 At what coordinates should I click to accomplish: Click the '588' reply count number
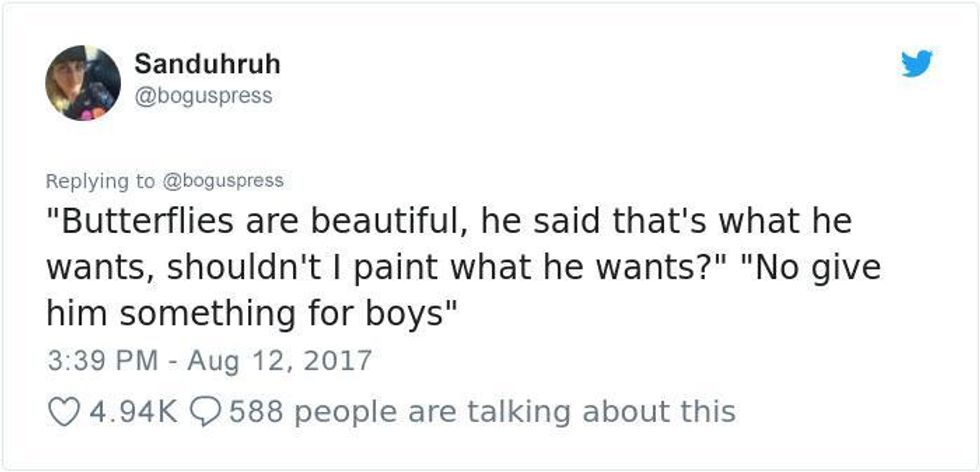[x=256, y=412]
